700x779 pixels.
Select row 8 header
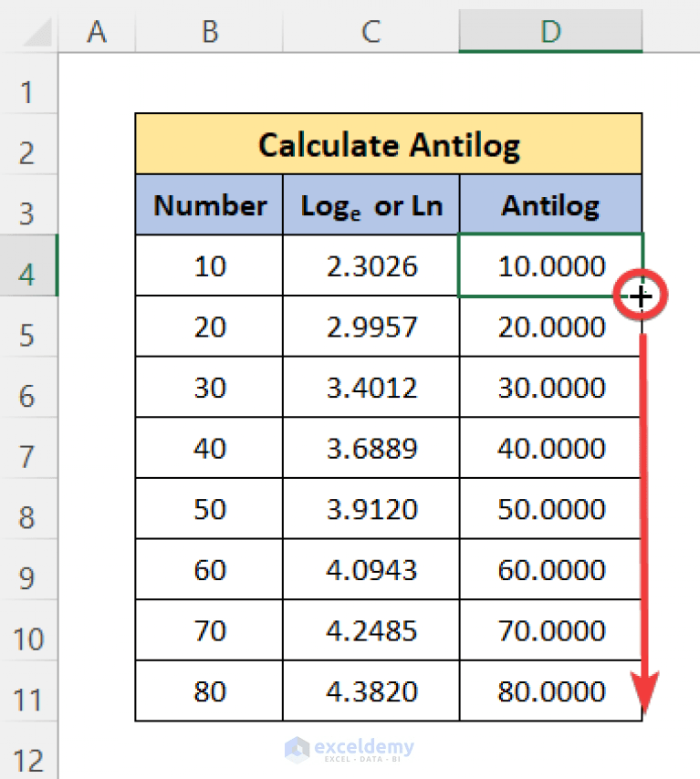29,508
